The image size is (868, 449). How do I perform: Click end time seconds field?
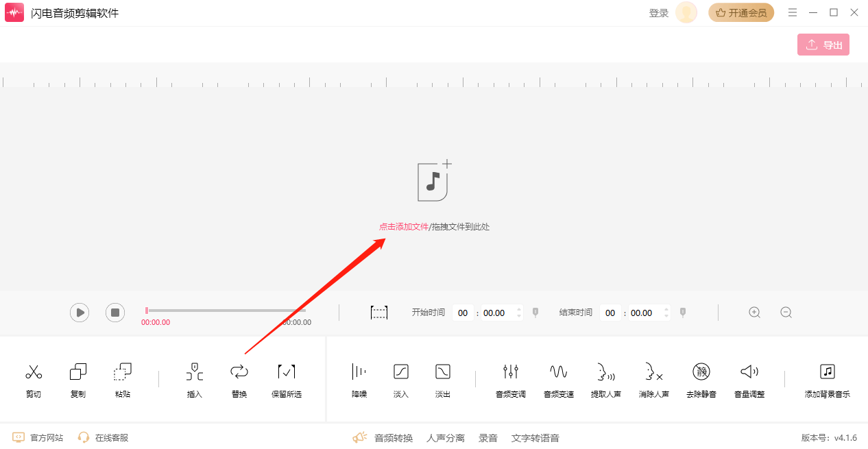pos(646,313)
